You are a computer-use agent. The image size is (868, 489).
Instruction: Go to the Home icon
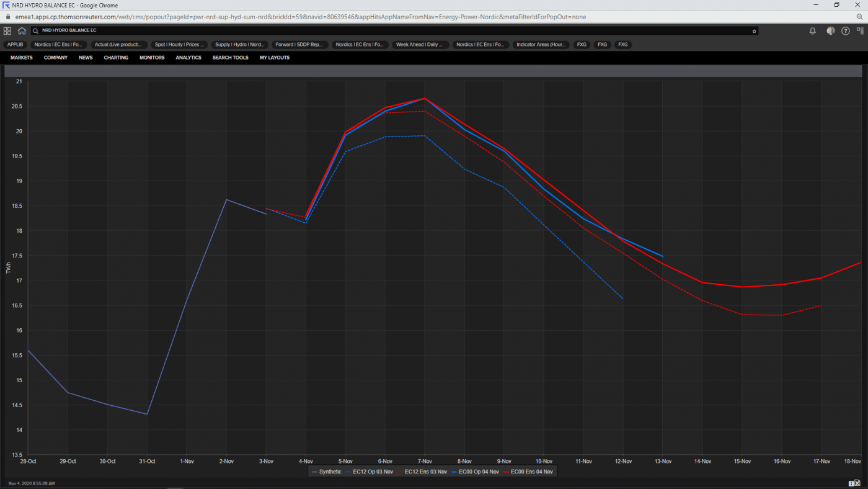(22, 30)
